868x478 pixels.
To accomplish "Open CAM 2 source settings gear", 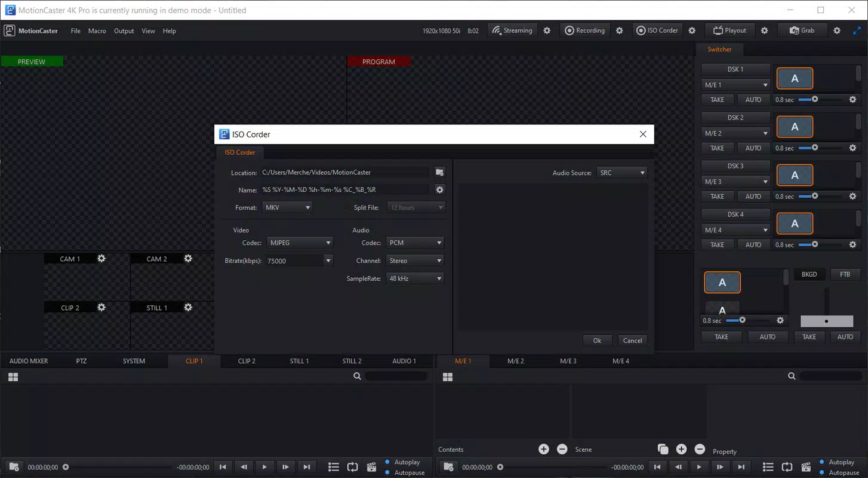I will [188, 259].
